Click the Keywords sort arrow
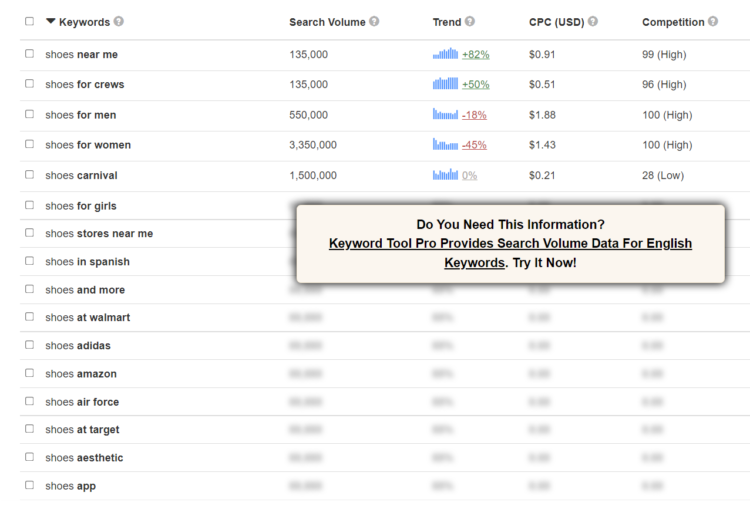Screen dimensions: 750x506 51,22
